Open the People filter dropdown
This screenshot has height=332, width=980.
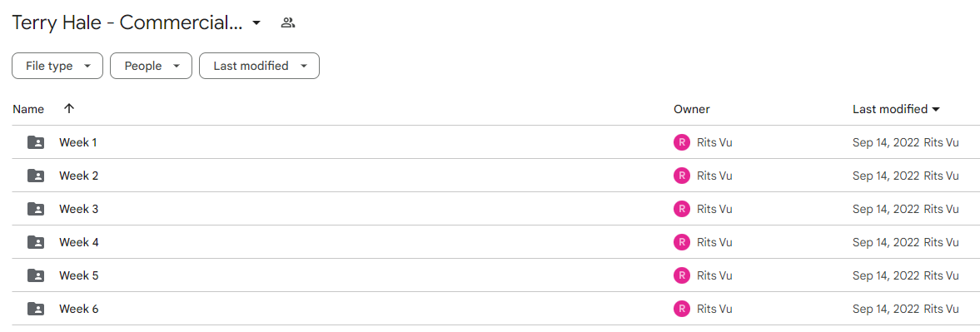point(152,67)
